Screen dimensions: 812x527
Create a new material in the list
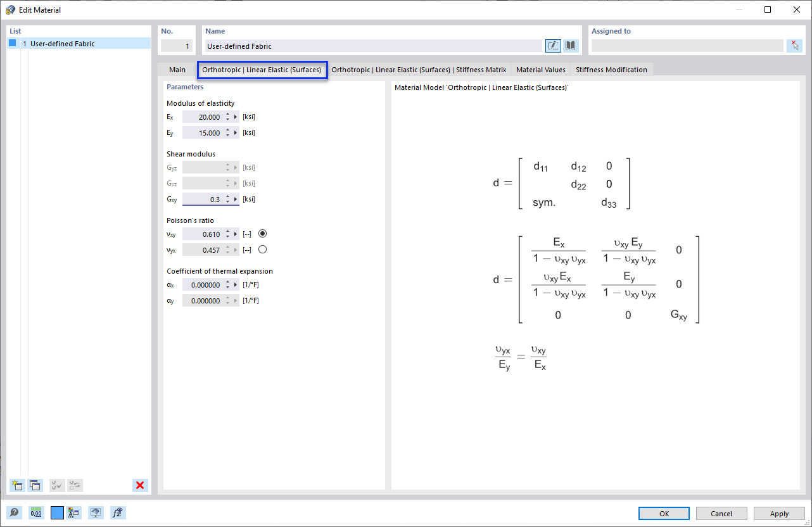(x=17, y=485)
